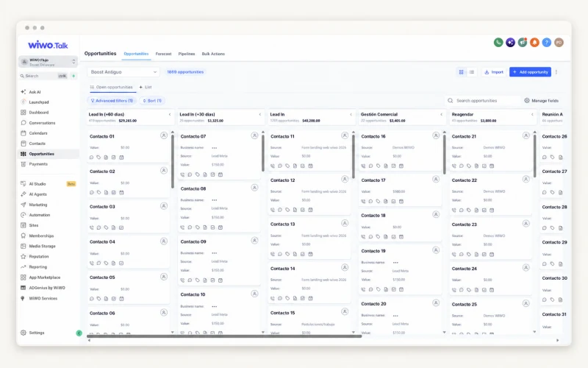Open Contacts in the sidebar
Screen dimensions: 588x368
pos(33,144)
